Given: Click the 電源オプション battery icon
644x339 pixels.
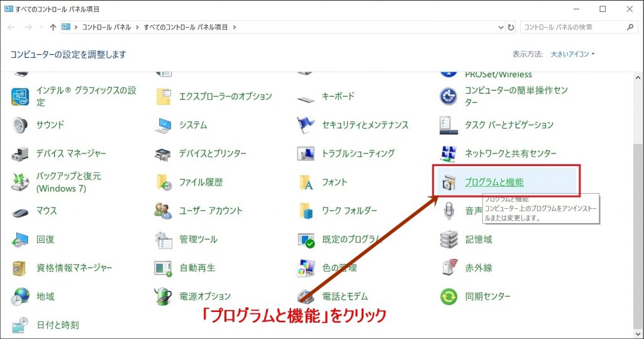Looking at the screenshot, I should tap(163, 296).
